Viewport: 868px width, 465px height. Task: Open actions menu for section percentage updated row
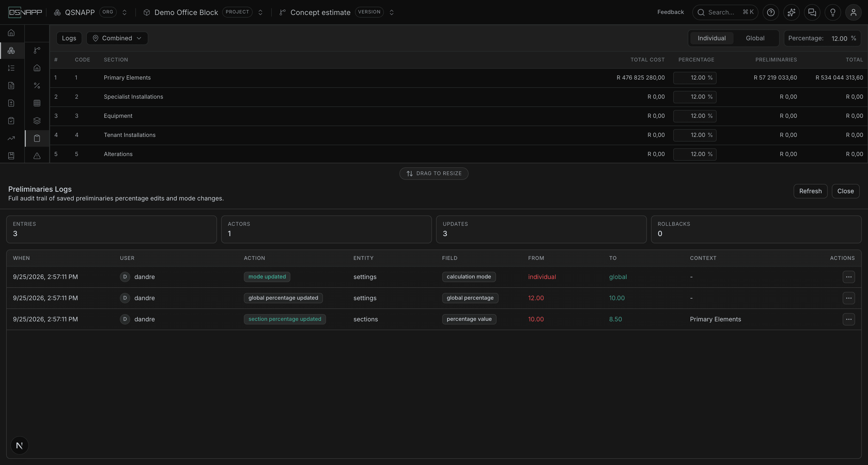click(x=848, y=319)
